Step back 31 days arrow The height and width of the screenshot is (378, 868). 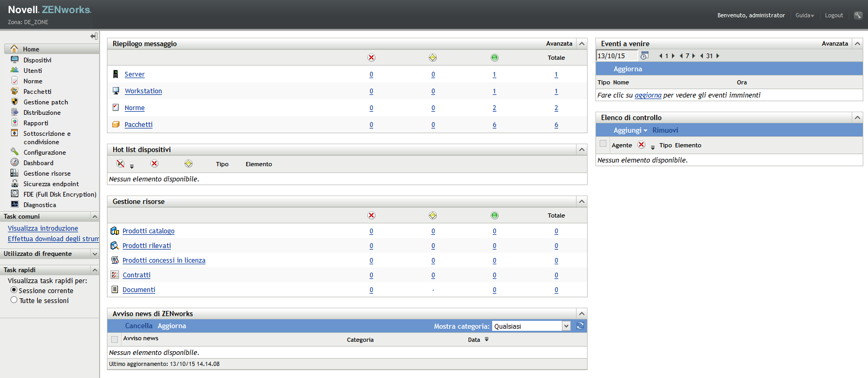pyautogui.click(x=701, y=56)
